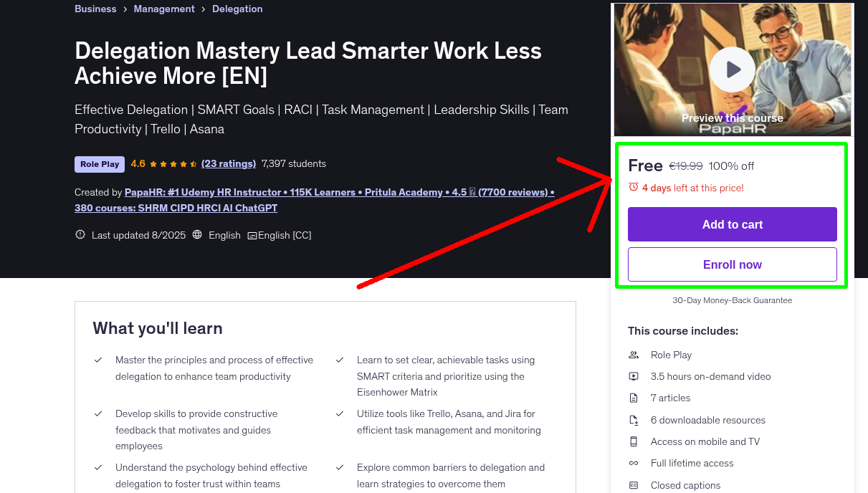Open the Business breadcrumb link
This screenshot has width=868, height=493.
pos(95,9)
